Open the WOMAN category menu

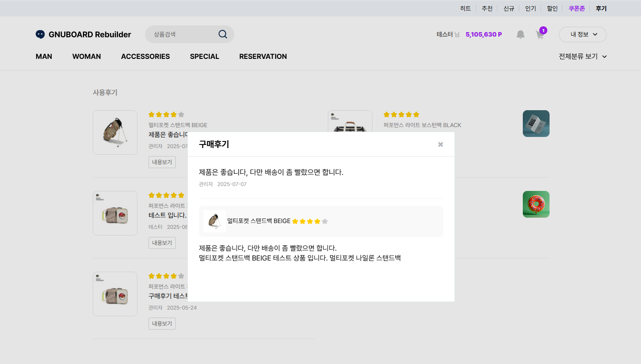87,57
